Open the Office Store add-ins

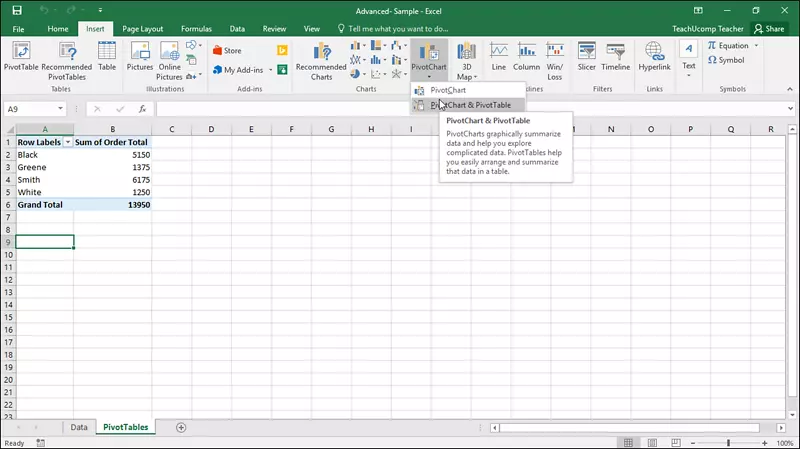click(227, 51)
